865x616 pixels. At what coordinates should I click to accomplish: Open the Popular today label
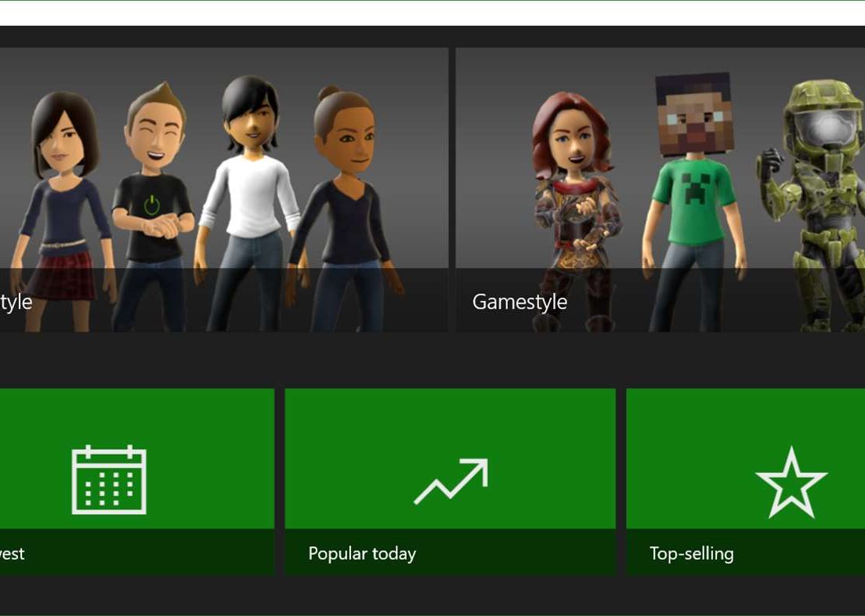(x=362, y=553)
